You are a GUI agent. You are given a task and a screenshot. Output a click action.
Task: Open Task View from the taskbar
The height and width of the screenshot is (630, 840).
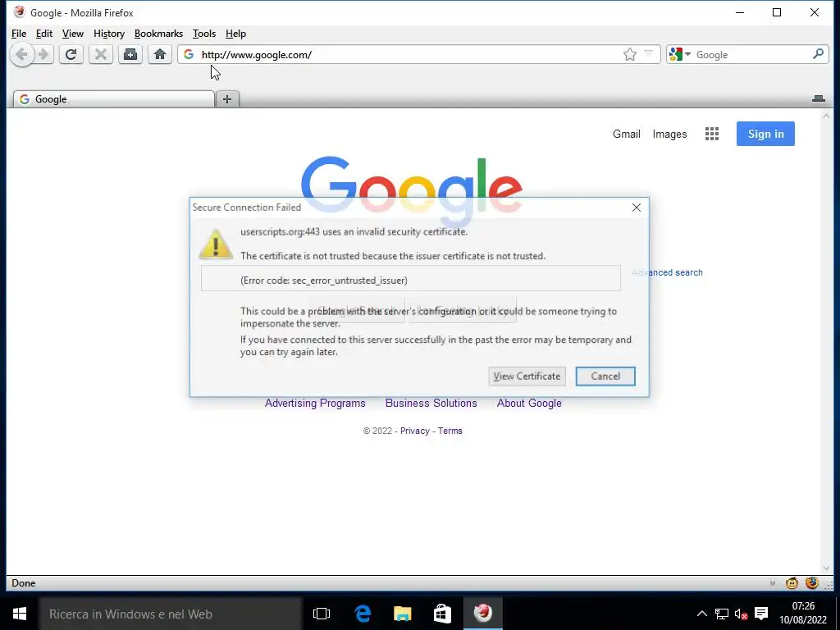pos(322,614)
